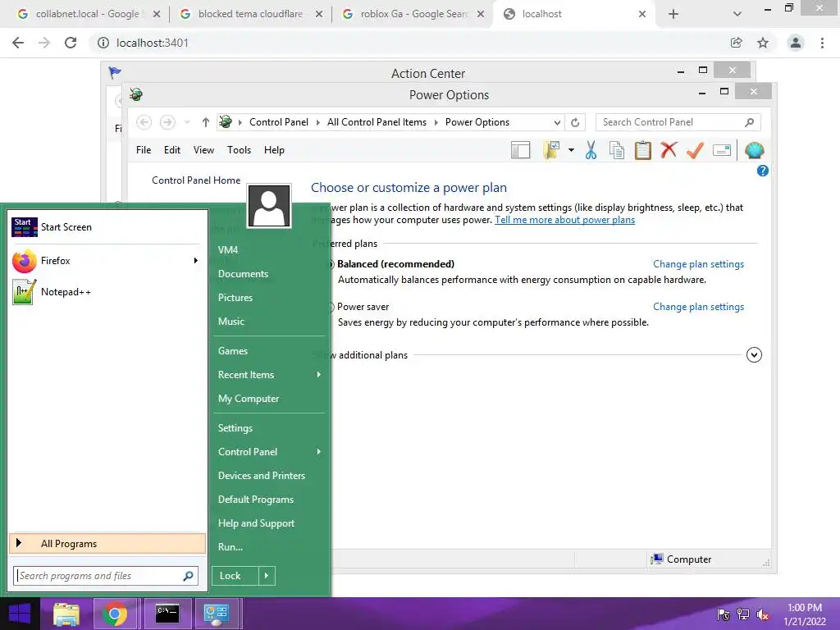
Task: Switch to roblox Ga Google Search tab
Action: tap(413, 14)
